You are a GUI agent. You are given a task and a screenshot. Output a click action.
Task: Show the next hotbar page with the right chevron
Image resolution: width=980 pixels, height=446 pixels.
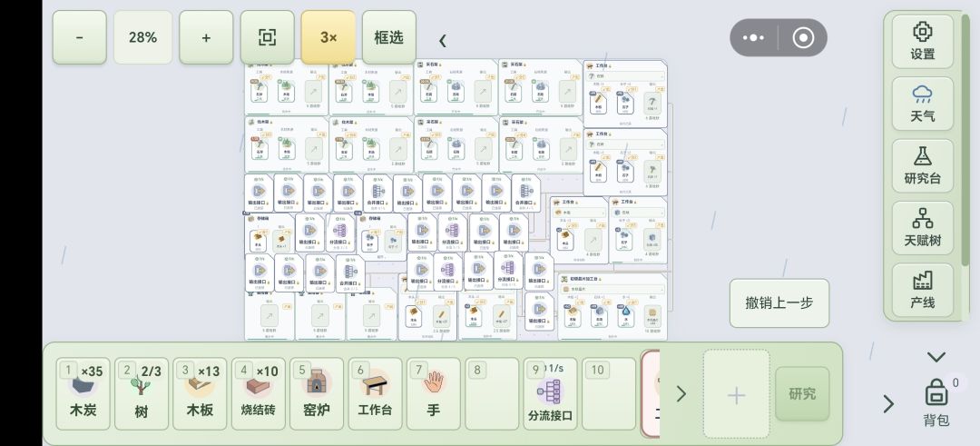click(x=681, y=393)
